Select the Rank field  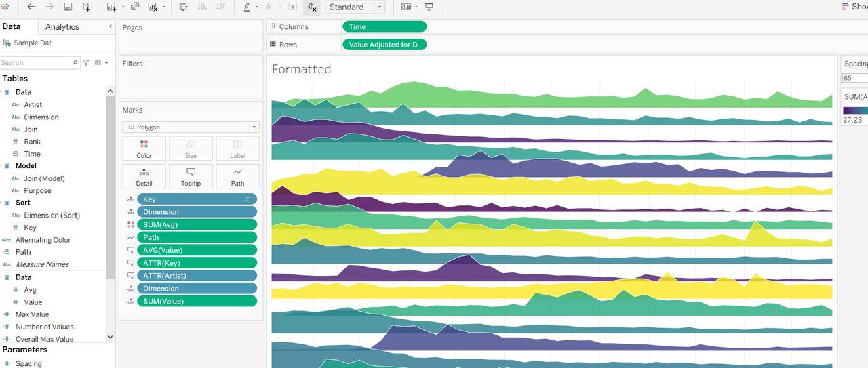tap(32, 142)
